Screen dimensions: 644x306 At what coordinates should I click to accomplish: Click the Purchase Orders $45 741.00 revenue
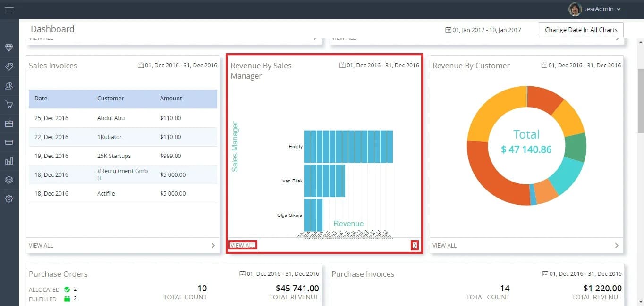(x=297, y=288)
